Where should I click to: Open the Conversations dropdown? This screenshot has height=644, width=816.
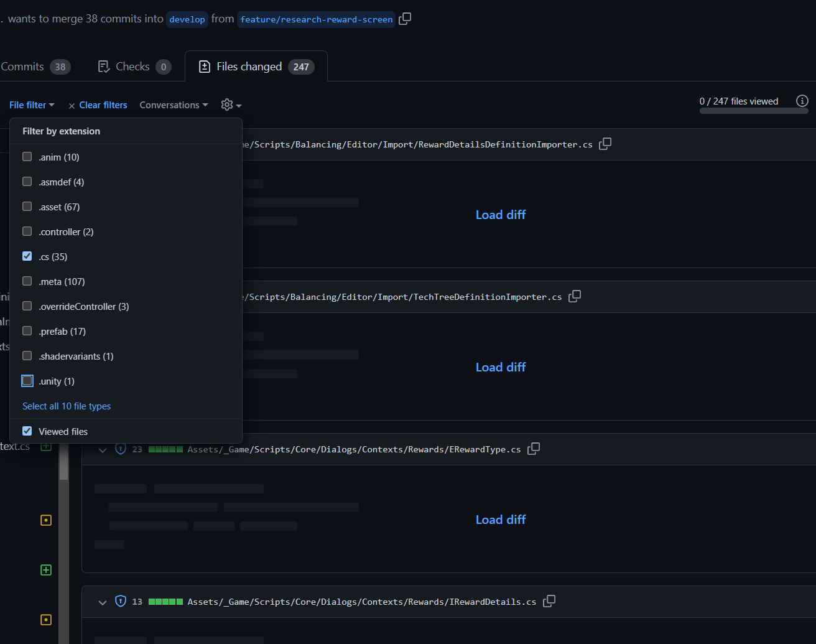tap(174, 105)
